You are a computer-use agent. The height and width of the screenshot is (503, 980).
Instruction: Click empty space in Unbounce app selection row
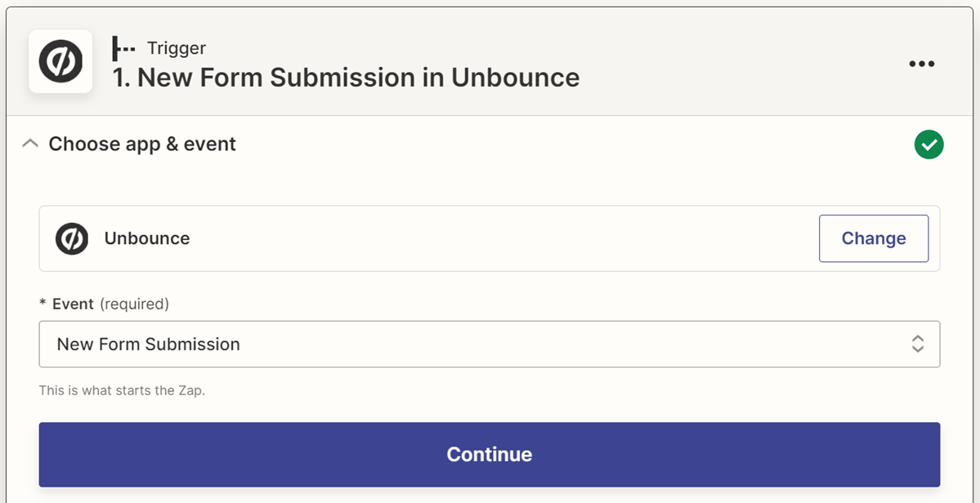point(490,238)
